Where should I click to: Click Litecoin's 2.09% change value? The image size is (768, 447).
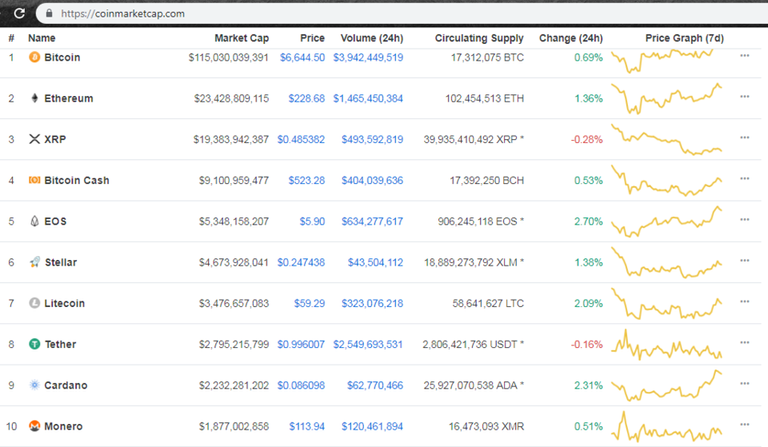pos(588,303)
